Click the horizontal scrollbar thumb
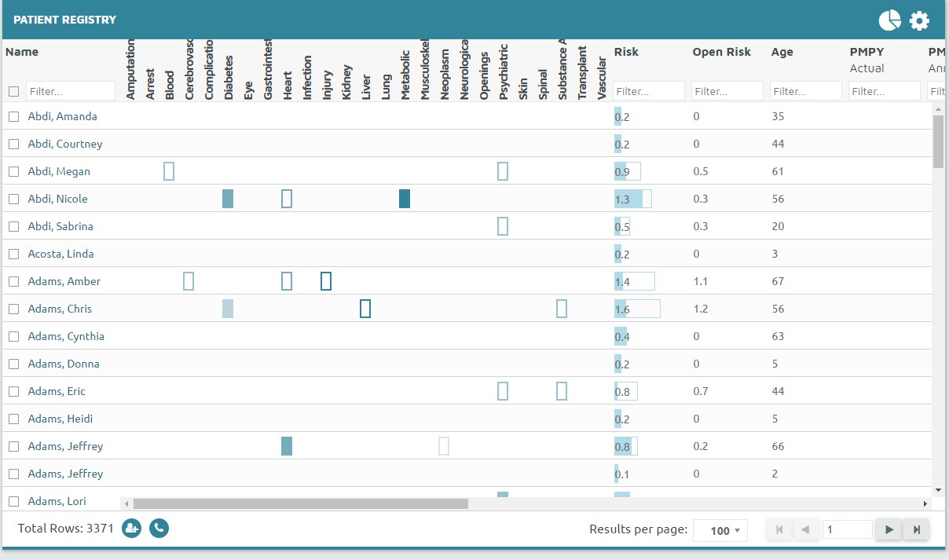Screen dimensions: 949x560 coord(300,503)
